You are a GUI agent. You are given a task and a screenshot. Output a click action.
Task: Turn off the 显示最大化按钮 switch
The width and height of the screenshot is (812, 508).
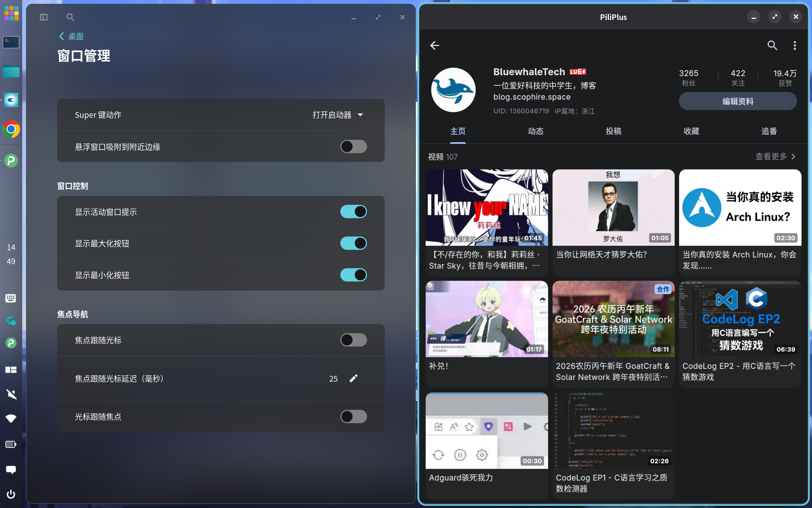coord(354,243)
